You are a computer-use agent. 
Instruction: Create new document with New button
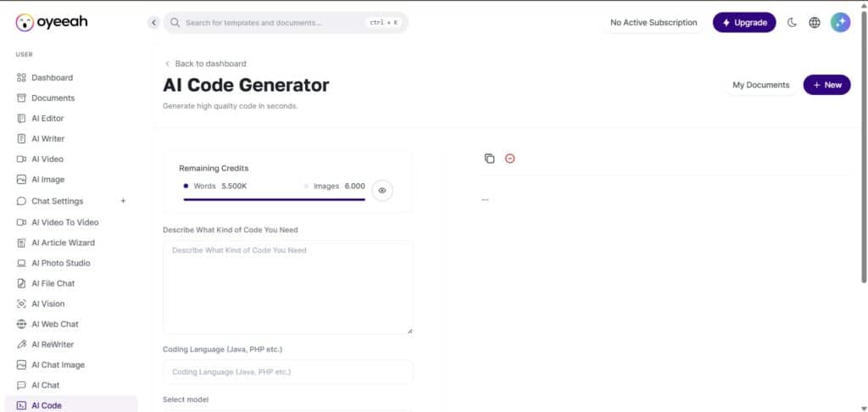tap(827, 85)
